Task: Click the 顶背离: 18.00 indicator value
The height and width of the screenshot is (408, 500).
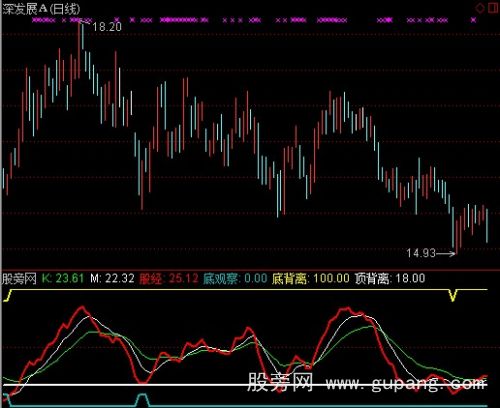Action: pyautogui.click(x=390, y=278)
